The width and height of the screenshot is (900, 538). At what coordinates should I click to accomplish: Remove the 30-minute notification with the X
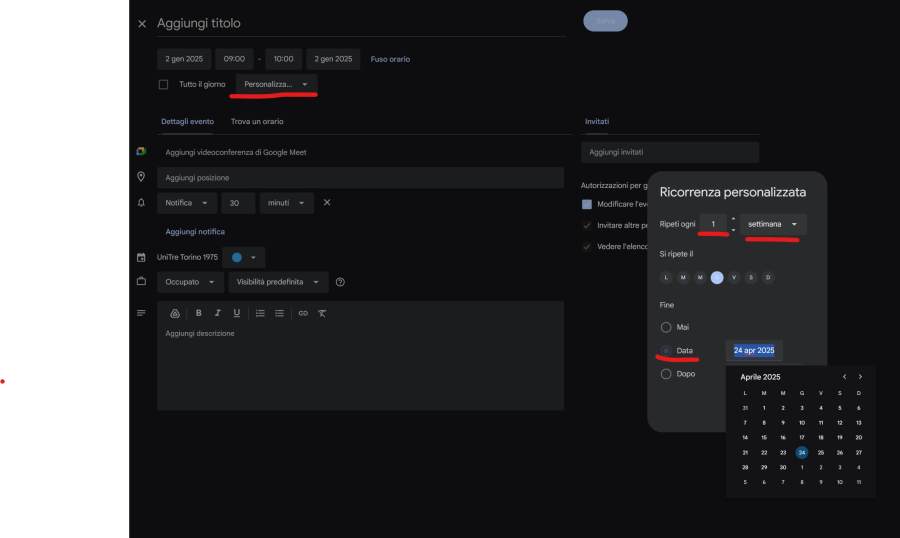coord(327,203)
